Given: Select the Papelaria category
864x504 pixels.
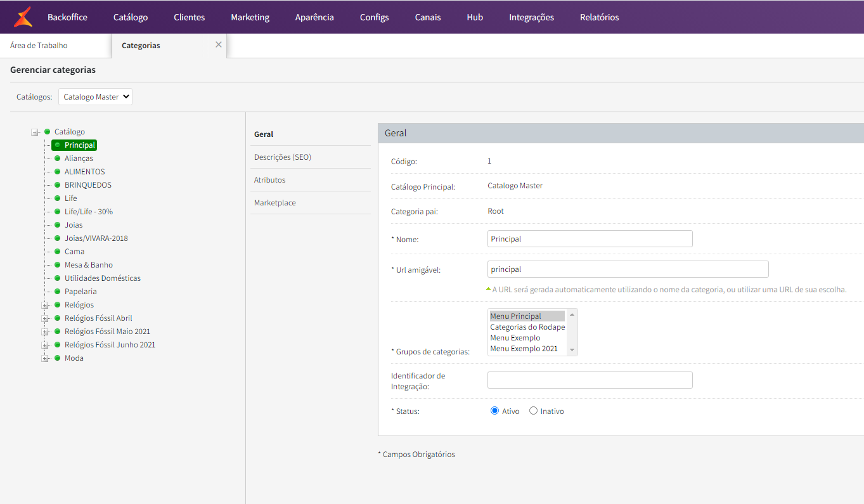Looking at the screenshot, I should 81,292.
